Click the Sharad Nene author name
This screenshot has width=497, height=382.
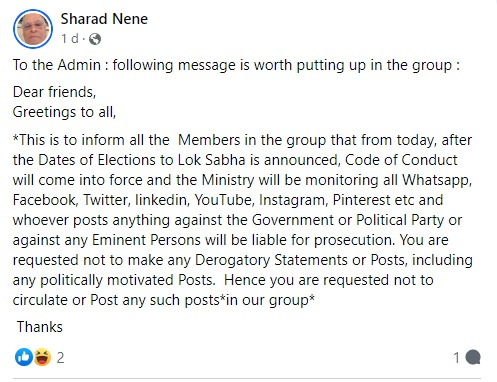[x=104, y=19]
